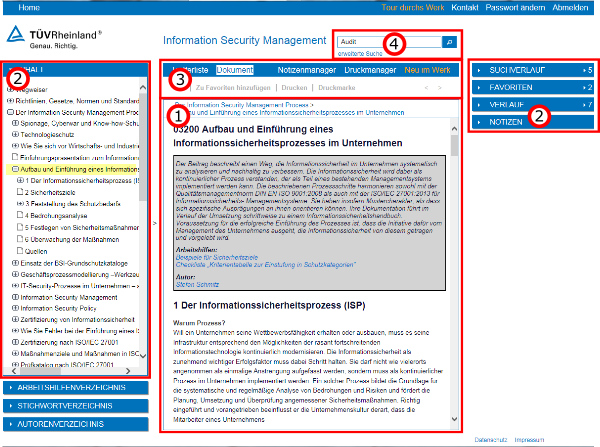This screenshot has width=600, height=447.
Task: Expand the VERLAUF panel
Action: click(533, 104)
